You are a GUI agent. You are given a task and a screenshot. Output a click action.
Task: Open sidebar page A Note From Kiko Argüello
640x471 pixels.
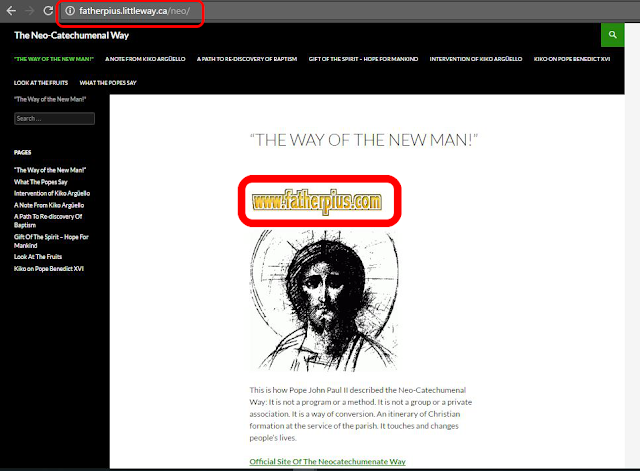(x=49, y=205)
